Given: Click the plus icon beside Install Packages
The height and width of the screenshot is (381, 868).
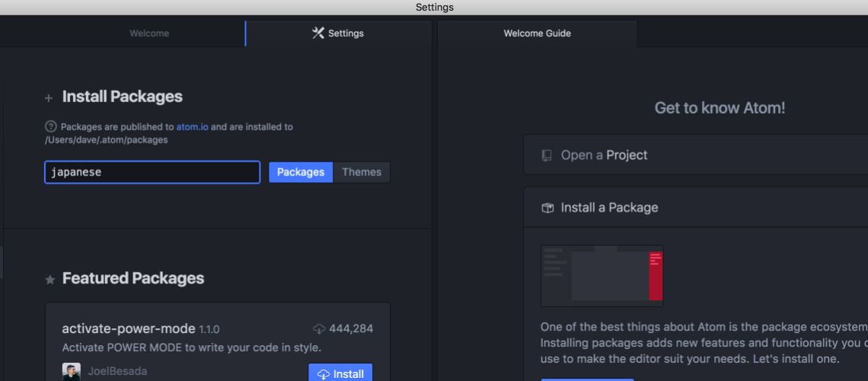Looking at the screenshot, I should (x=49, y=98).
